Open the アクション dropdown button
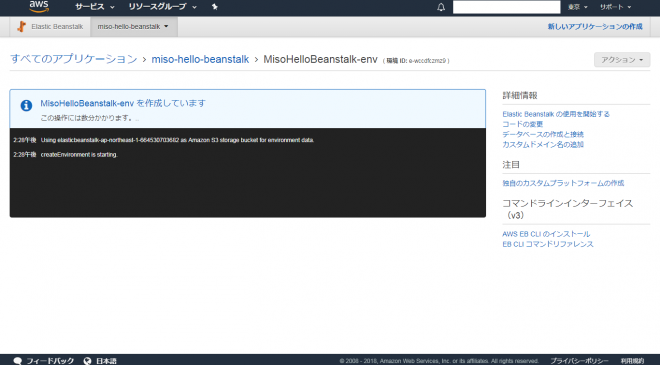 click(x=622, y=60)
